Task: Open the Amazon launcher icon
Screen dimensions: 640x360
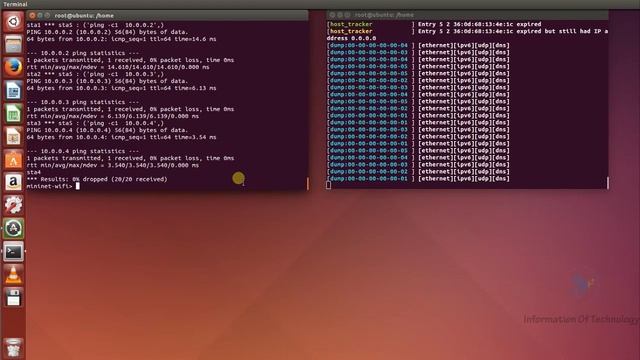Action: click(x=13, y=182)
